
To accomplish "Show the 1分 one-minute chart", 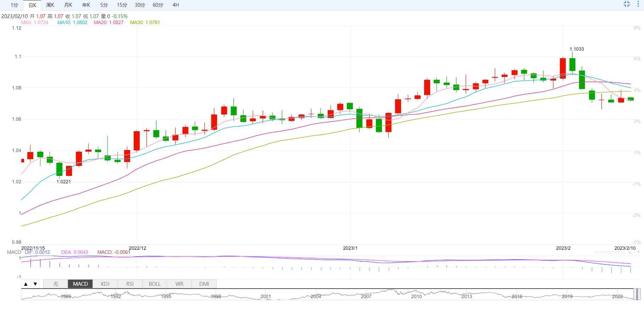I will tap(14, 5).
